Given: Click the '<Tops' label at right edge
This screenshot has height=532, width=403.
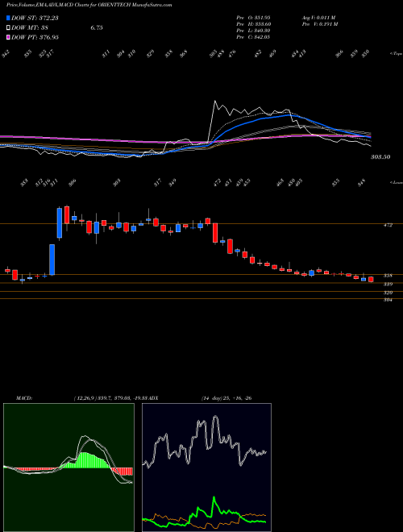Looking at the screenshot, I should [x=397, y=53].
